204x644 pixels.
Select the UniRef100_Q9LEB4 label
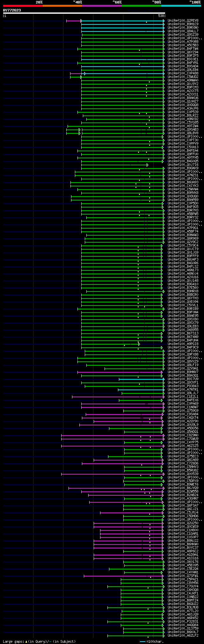pyautogui.click(x=183, y=70)
